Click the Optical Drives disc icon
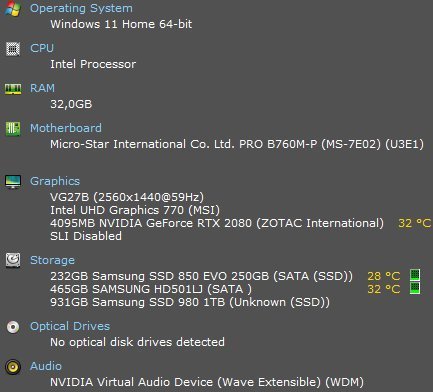 pyautogui.click(x=13, y=327)
